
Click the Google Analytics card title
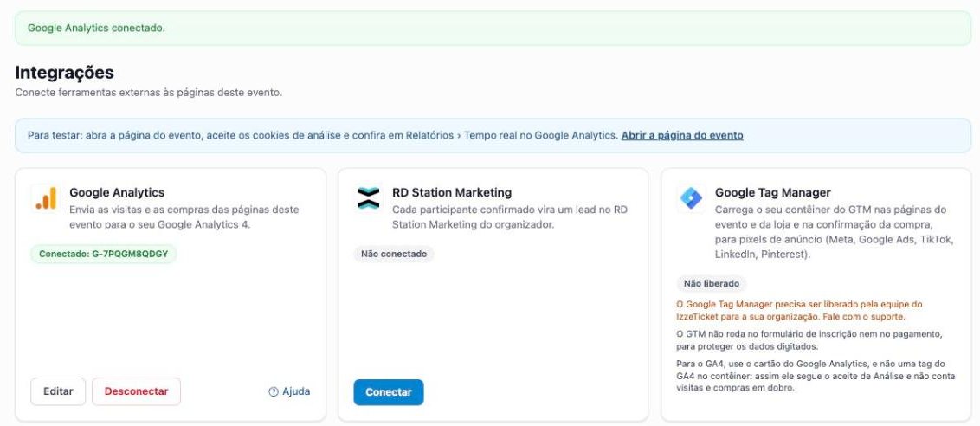point(117,193)
